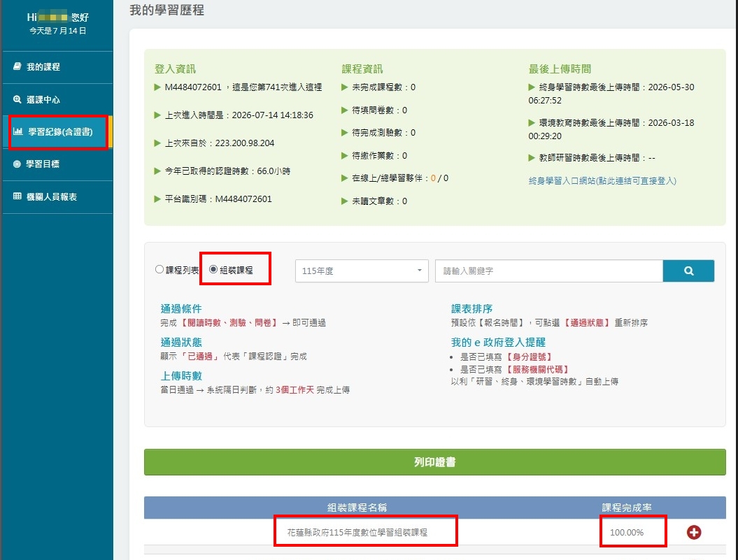Expand the 花蓮縣政府115年度 course row with the red plus

click(x=694, y=532)
